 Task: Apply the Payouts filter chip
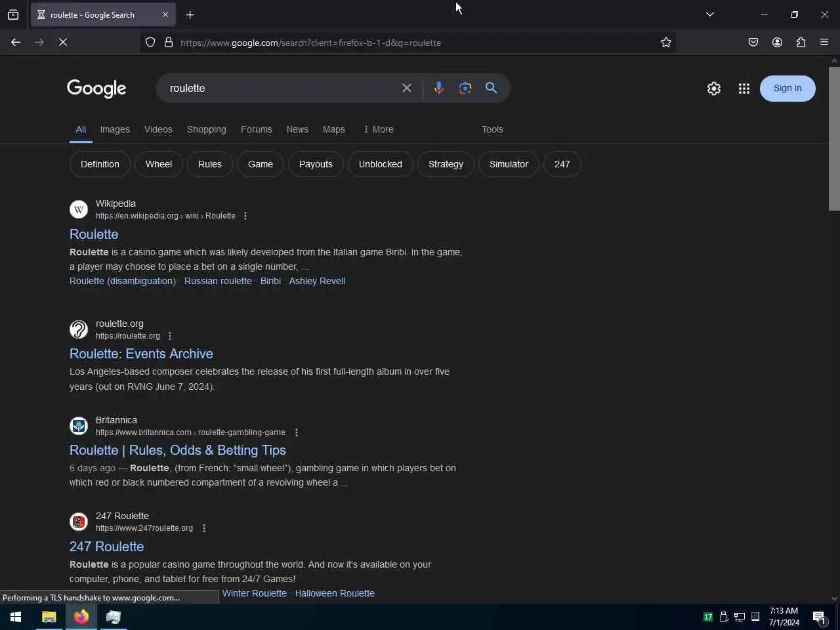pyautogui.click(x=316, y=164)
